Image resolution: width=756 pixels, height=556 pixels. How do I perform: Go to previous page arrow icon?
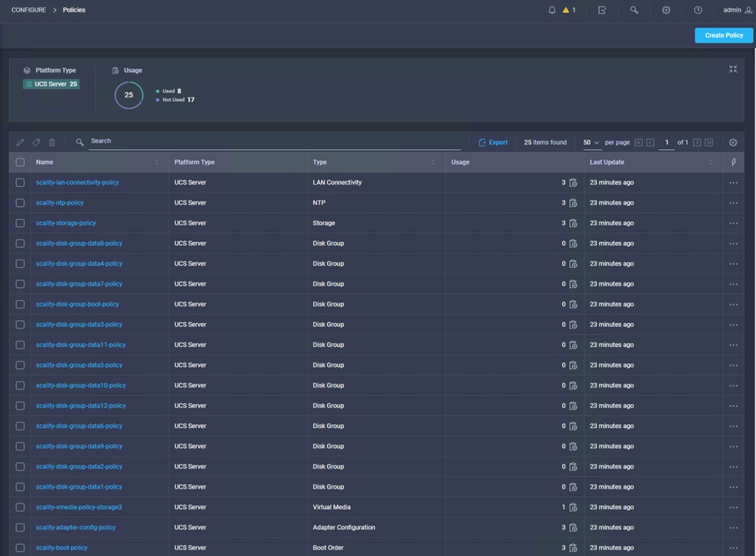650,142
